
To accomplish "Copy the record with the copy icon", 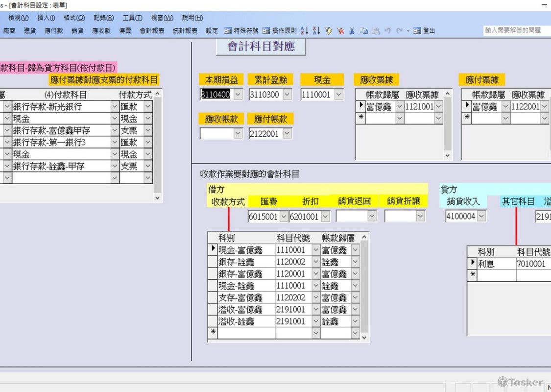I will click(364, 30).
